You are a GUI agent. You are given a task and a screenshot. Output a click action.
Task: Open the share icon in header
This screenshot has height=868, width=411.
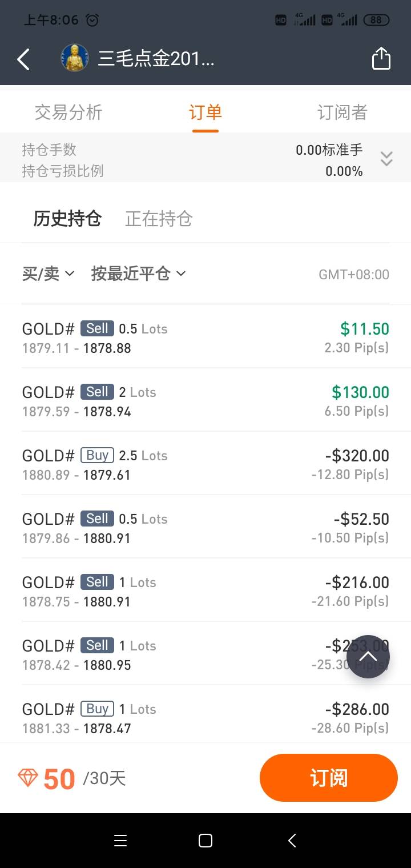click(381, 59)
